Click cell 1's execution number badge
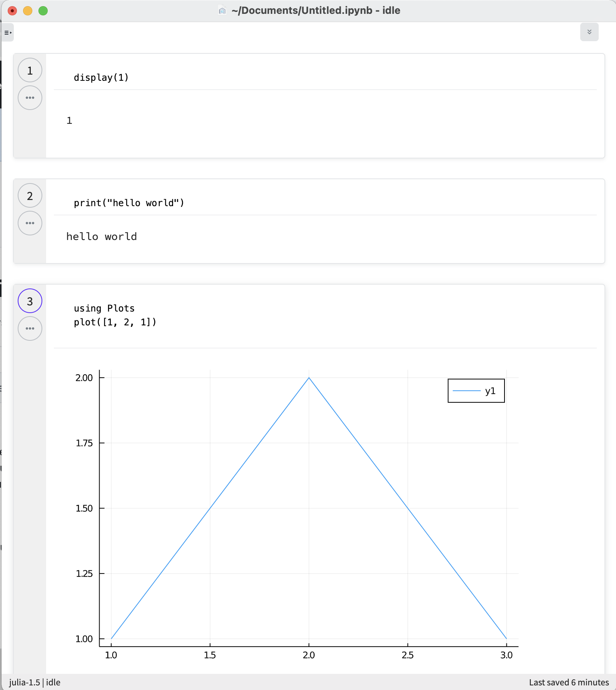 (x=30, y=70)
